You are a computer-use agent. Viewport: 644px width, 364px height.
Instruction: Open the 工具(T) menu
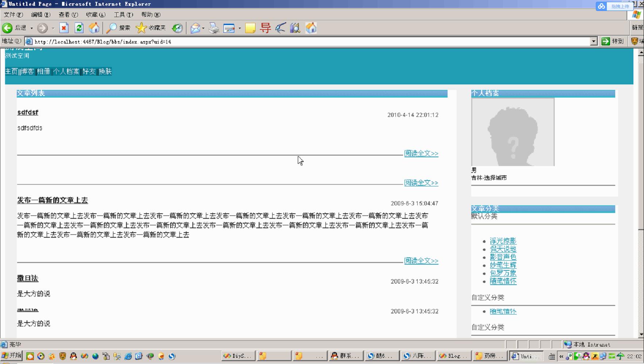123,15
